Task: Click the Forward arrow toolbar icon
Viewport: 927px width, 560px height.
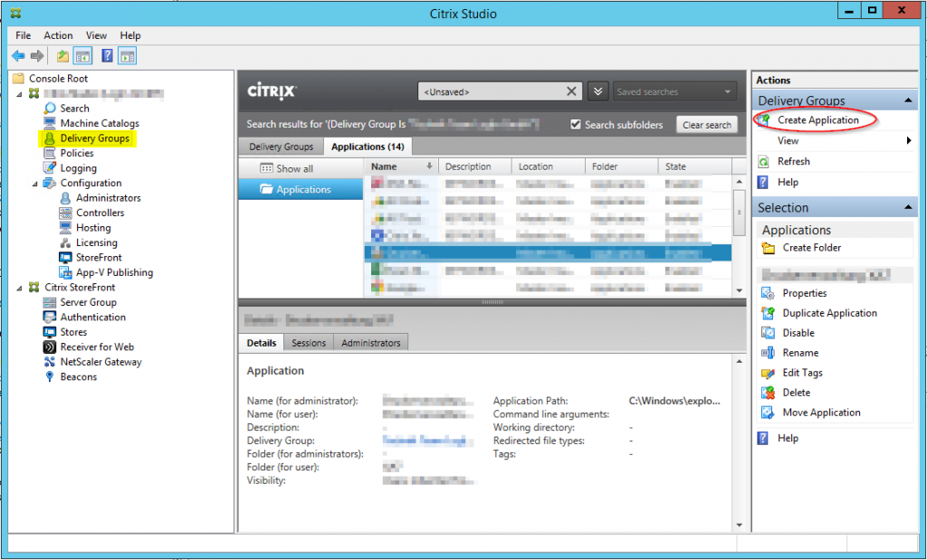Action: point(36,56)
